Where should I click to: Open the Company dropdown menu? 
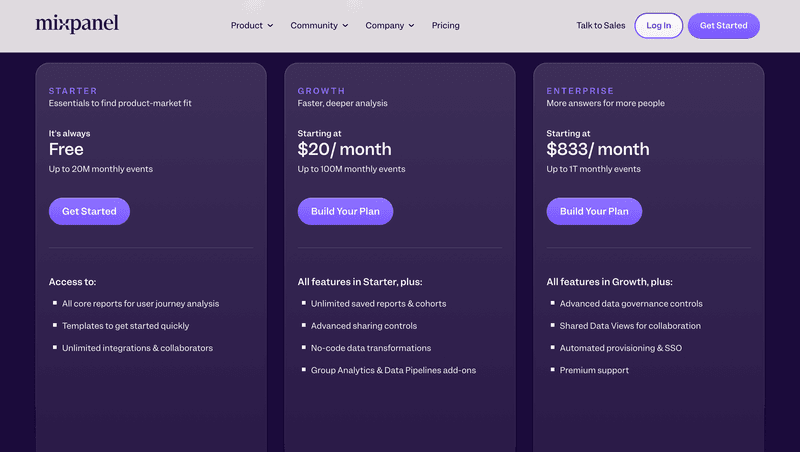pos(389,26)
